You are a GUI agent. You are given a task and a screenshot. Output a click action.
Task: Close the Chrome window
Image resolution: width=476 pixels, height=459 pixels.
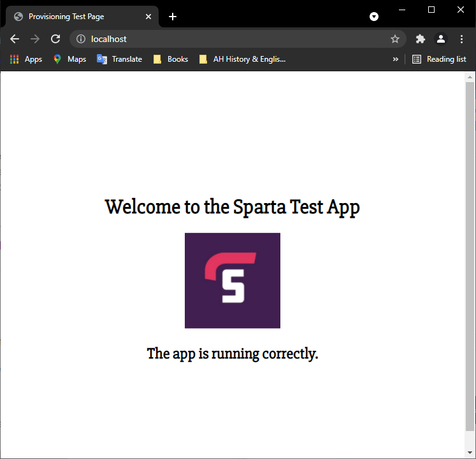pyautogui.click(x=461, y=10)
